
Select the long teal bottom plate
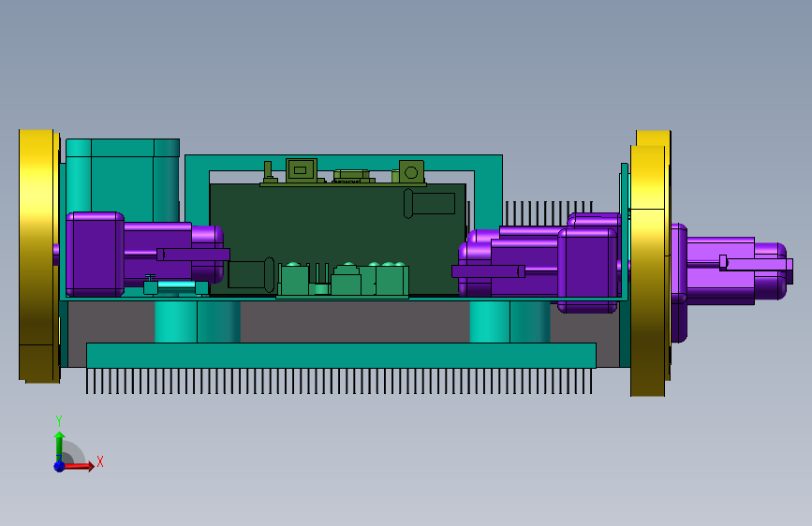[x=341, y=355]
